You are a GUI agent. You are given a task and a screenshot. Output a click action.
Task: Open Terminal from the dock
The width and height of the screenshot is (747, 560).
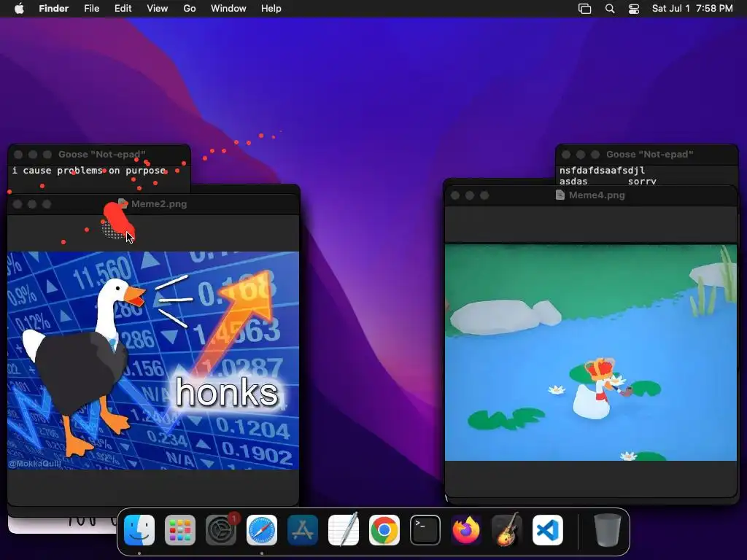pos(425,530)
